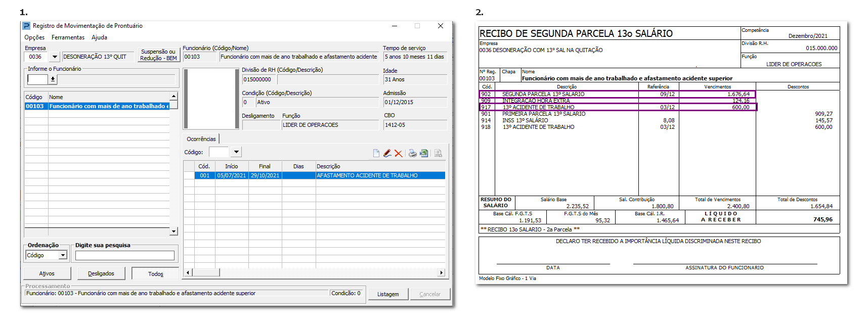Click the Tempo de serviço value field

[415, 57]
